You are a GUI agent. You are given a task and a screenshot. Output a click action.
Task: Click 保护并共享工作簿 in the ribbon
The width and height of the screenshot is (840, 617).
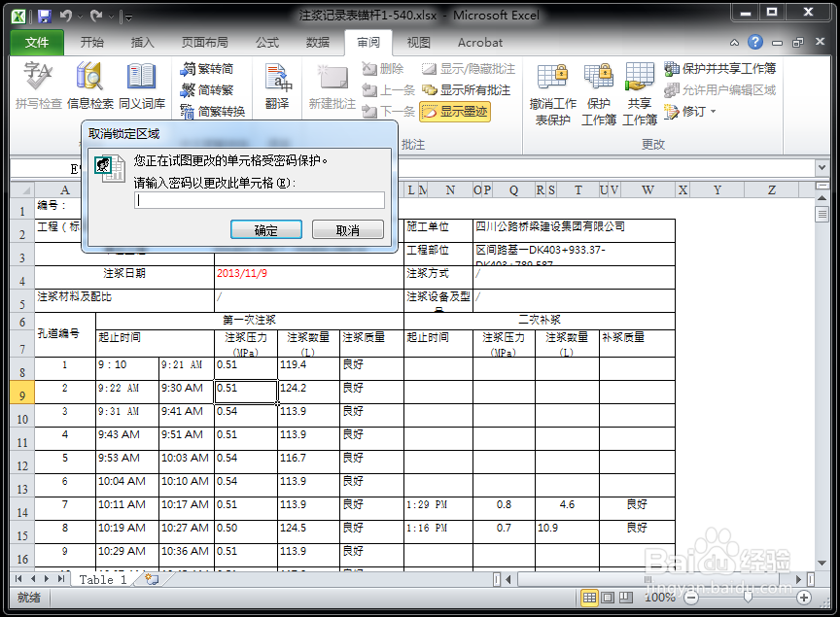click(717, 69)
